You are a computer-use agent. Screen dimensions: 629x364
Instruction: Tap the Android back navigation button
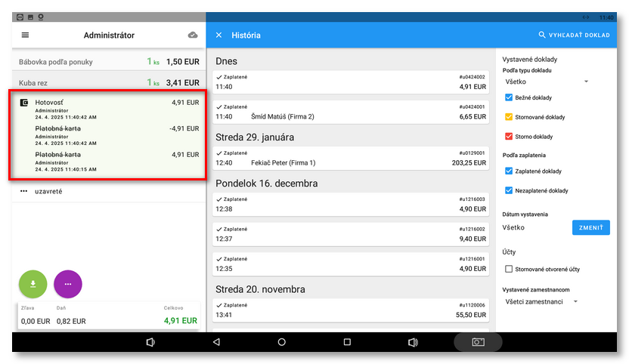tap(216, 342)
